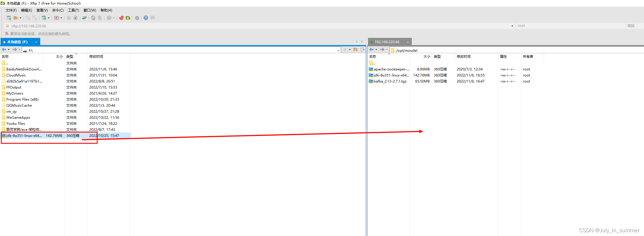Screen dimensions: 644x236
Task: Open the 窗口(W) menu
Action: [x=90, y=10]
